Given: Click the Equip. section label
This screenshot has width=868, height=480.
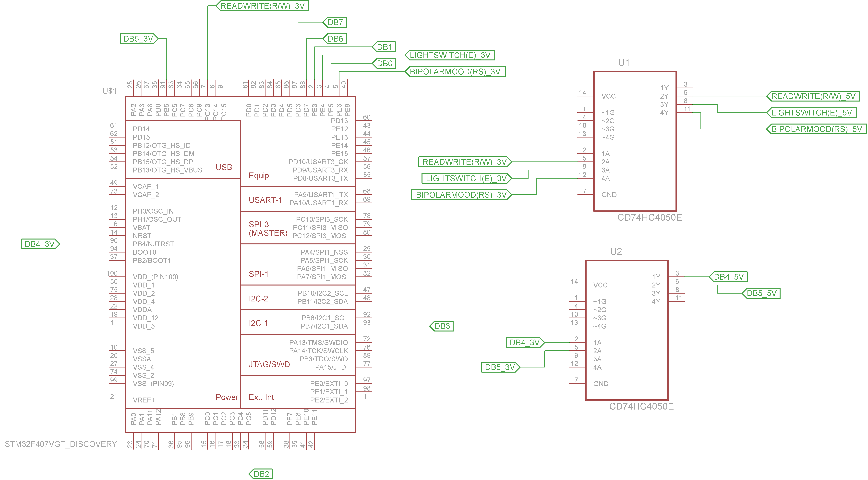Looking at the screenshot, I should pos(259,176).
